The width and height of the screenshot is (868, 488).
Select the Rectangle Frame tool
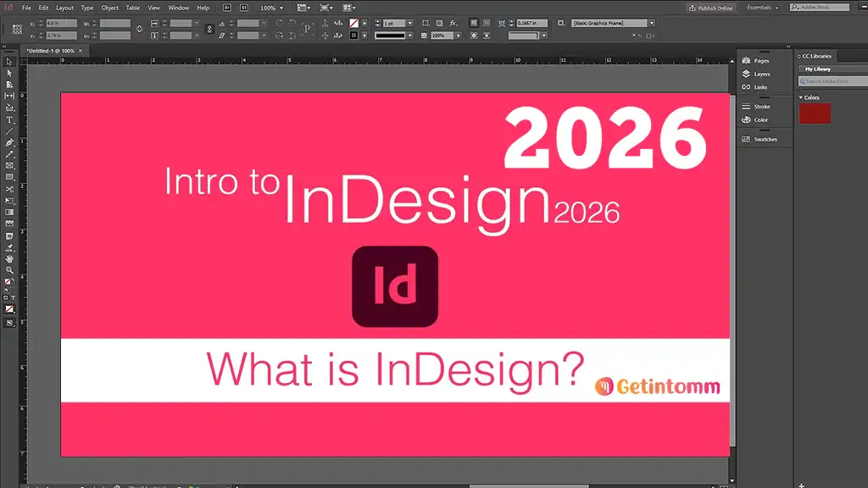coord(9,166)
